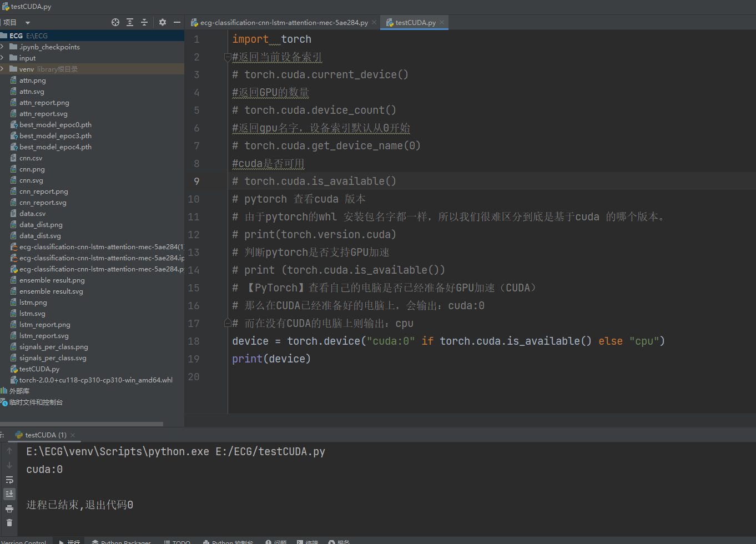756x544 pixels.
Task: Collapse all nodes in Project panel
Action: pyautogui.click(x=144, y=22)
